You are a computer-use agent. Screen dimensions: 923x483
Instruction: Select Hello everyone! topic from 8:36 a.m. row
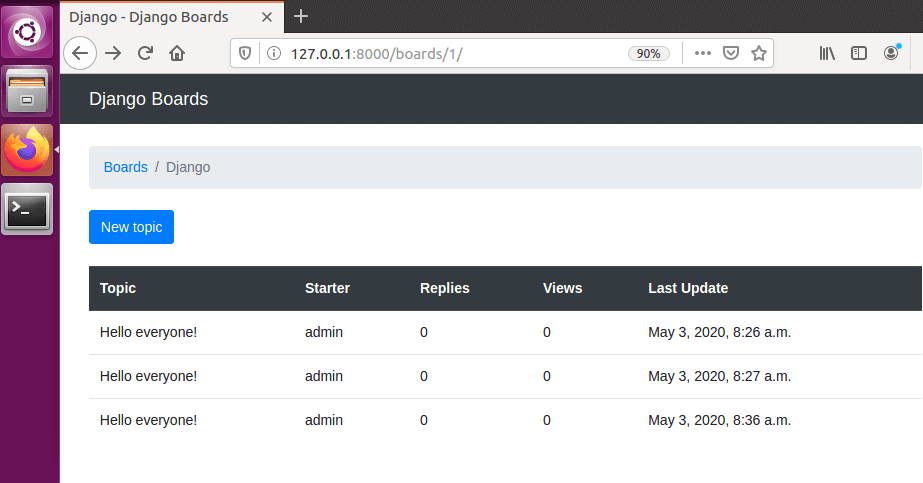(148, 421)
